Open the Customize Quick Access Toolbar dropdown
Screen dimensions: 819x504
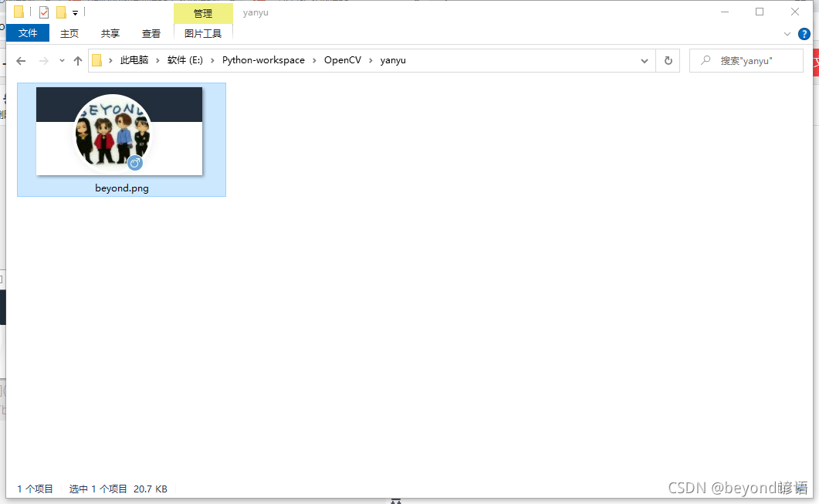click(x=75, y=12)
